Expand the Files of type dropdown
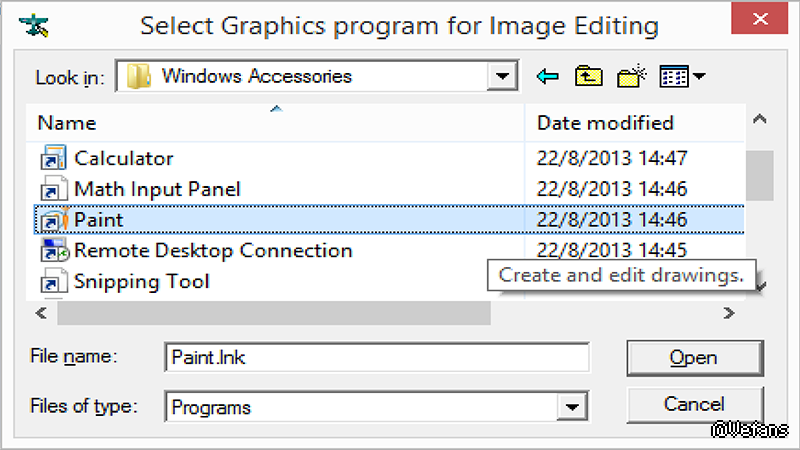Screen dimensions: 800x450 tap(571, 407)
